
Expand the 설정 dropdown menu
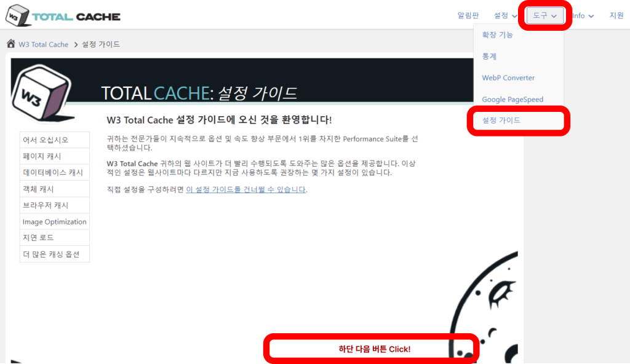click(x=506, y=15)
